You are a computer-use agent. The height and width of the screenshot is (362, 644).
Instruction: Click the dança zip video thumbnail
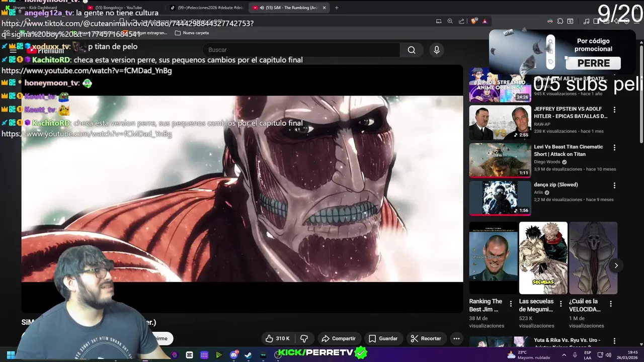(500, 198)
